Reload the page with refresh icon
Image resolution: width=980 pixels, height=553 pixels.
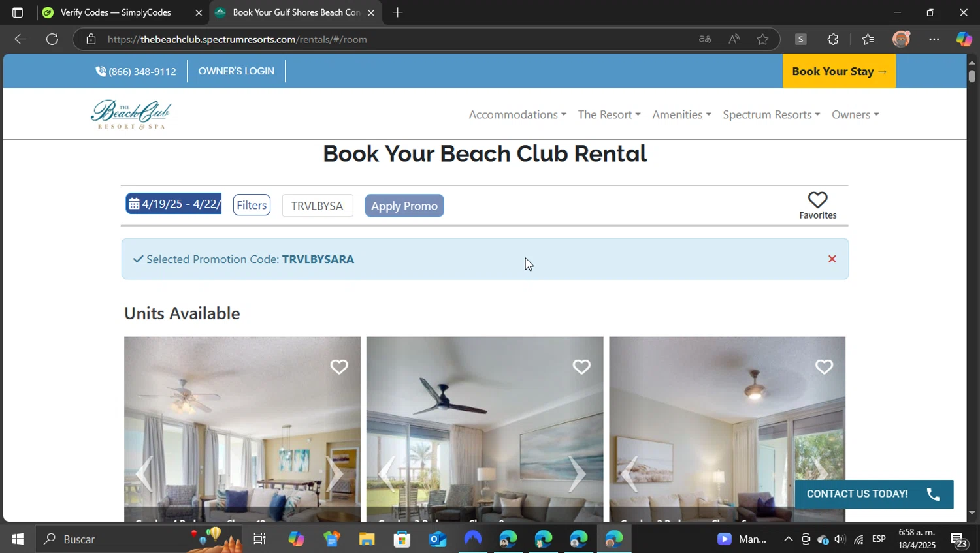click(x=52, y=39)
